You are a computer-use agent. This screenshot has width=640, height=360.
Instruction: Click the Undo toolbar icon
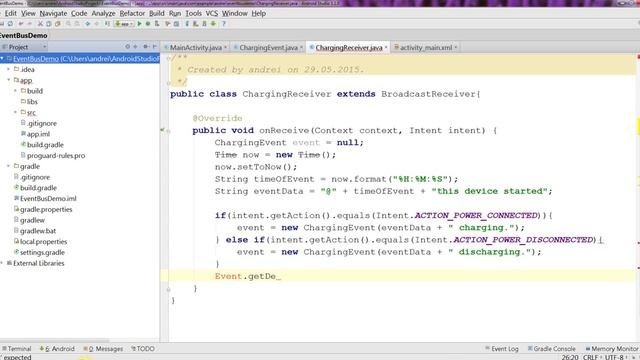pos(21,24)
